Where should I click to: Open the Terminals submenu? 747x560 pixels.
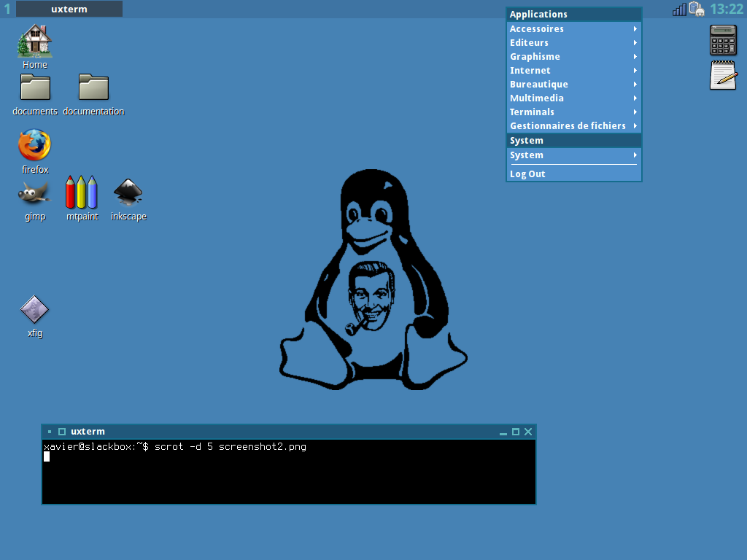573,112
